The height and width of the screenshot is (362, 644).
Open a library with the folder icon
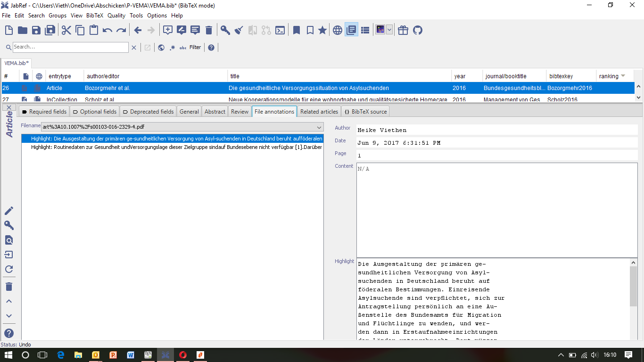coord(23,30)
